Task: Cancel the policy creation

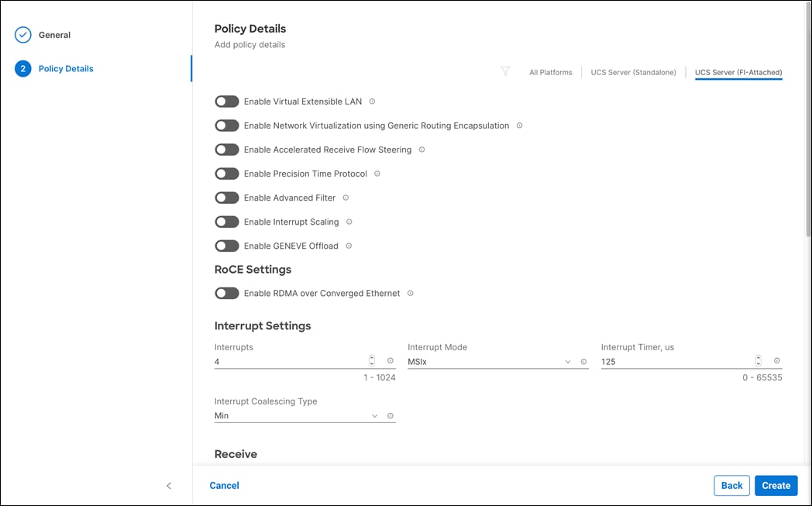Action: point(224,485)
